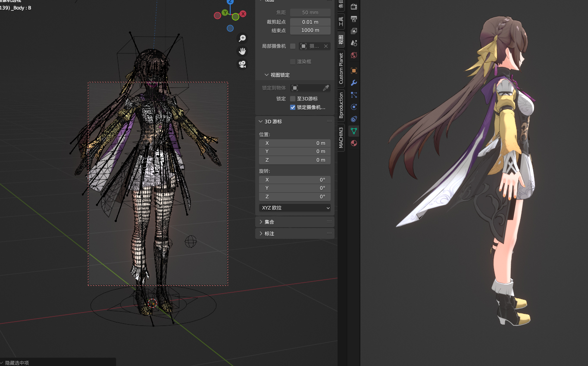This screenshot has height=366, width=588.
Task: Click the negative X red circle on gizmo
Action: point(218,15)
